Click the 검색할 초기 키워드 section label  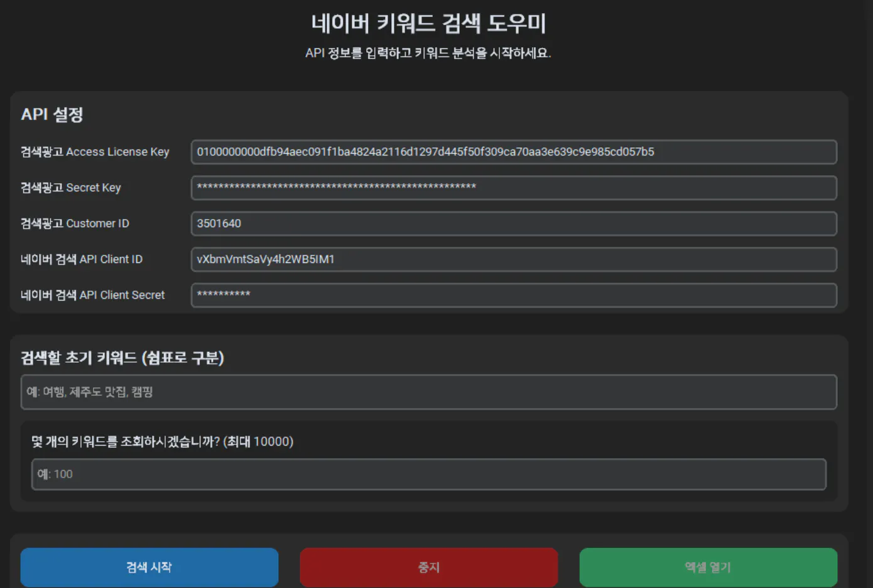(123, 359)
